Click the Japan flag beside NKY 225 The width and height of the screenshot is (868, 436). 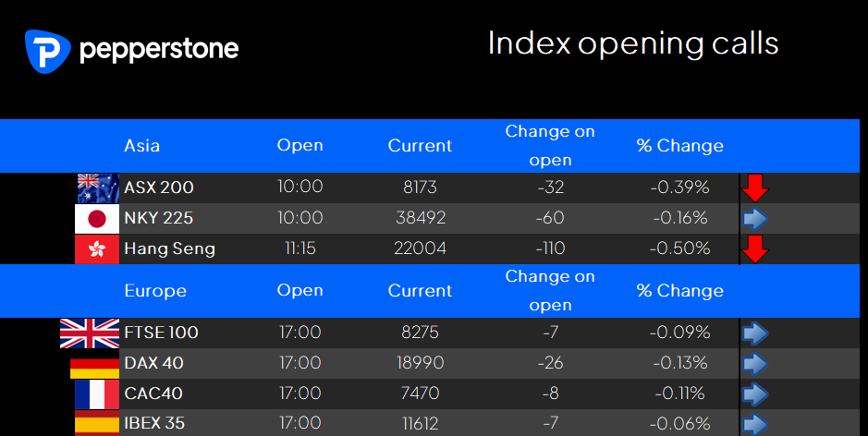coord(97,219)
